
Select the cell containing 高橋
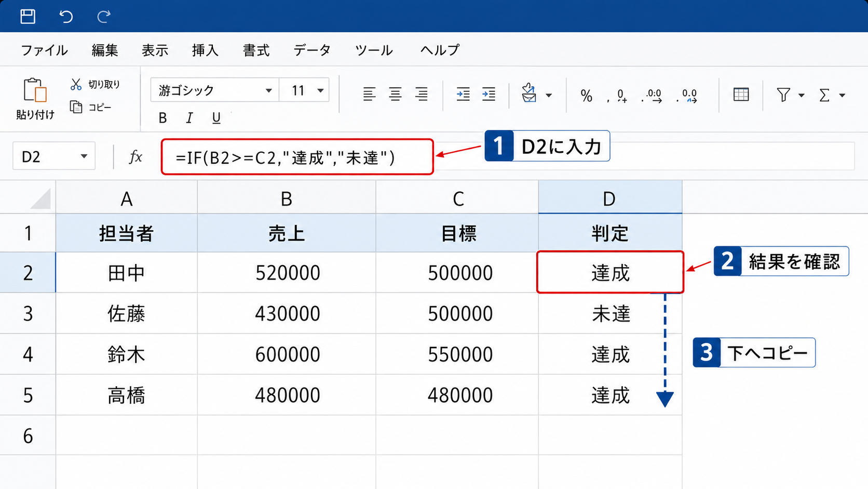[x=127, y=395]
